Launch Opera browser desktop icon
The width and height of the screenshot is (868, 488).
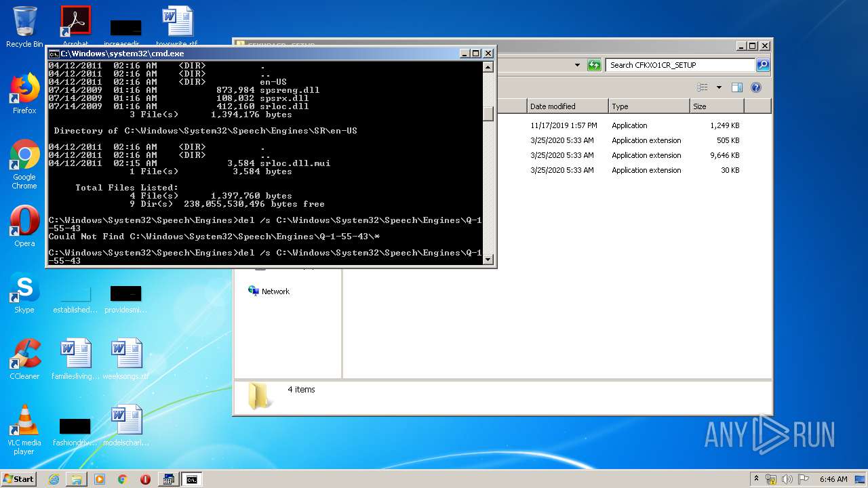point(24,226)
